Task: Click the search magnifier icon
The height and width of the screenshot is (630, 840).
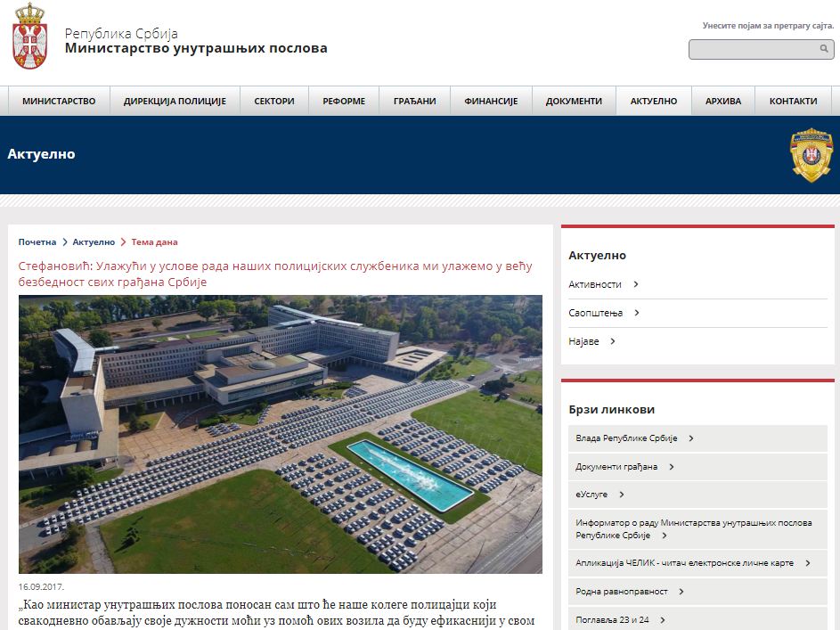Action: (825, 50)
